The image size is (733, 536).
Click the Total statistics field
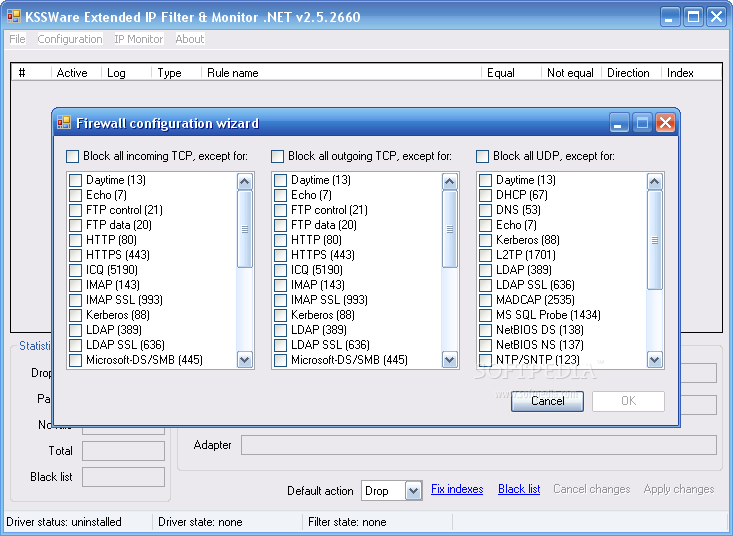click(123, 451)
